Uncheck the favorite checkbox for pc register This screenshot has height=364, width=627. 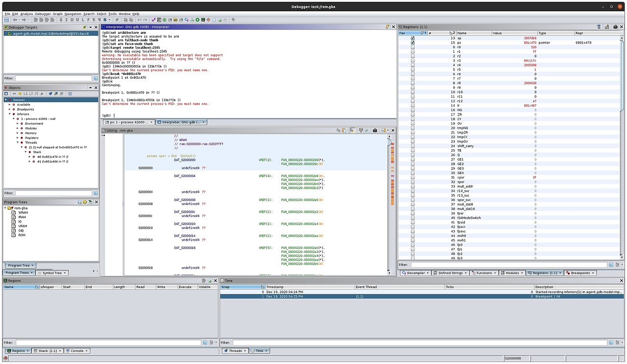[x=412, y=43]
